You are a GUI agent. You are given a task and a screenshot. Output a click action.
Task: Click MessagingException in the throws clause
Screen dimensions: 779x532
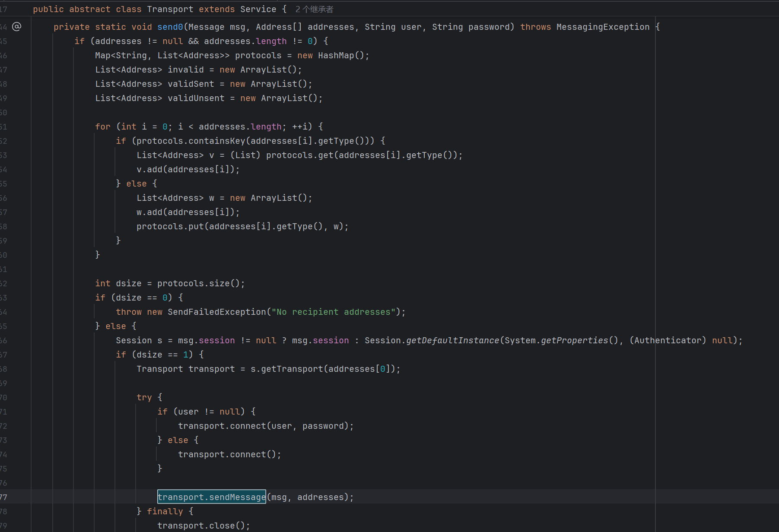tap(603, 27)
